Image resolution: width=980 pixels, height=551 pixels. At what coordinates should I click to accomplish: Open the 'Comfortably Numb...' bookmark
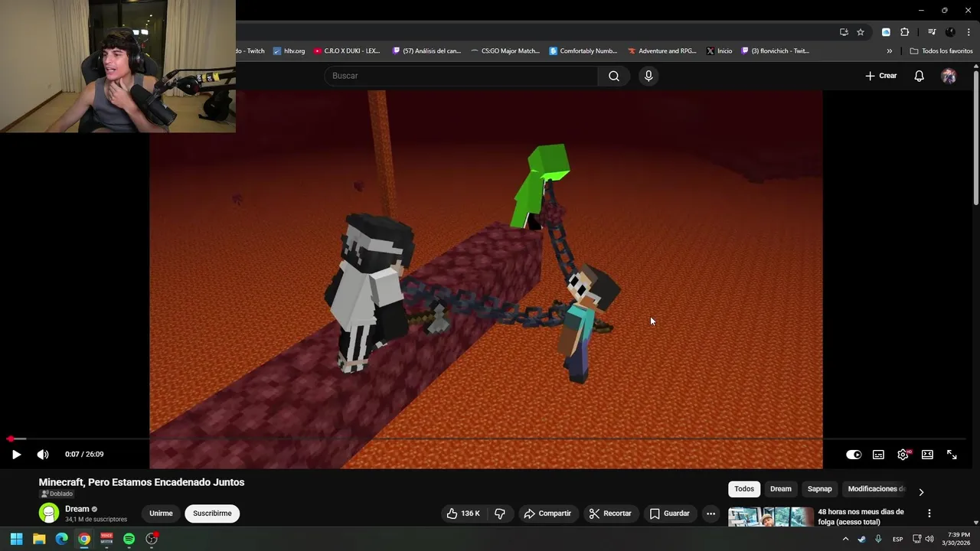point(583,51)
